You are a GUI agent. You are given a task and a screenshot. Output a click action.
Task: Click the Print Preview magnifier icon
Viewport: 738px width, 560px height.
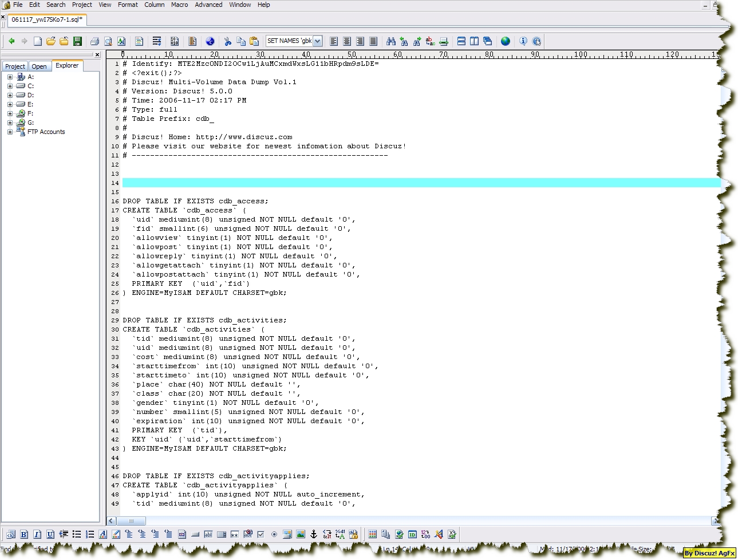point(108,41)
